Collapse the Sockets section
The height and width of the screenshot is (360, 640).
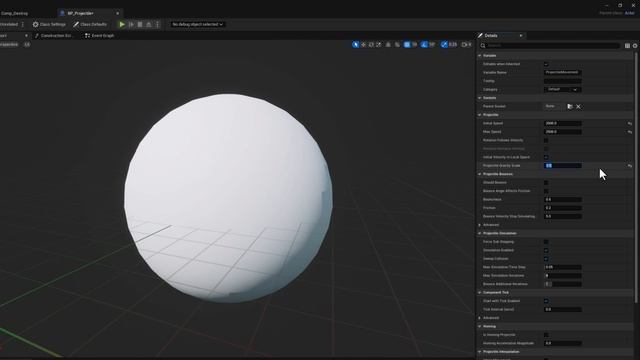[480, 98]
